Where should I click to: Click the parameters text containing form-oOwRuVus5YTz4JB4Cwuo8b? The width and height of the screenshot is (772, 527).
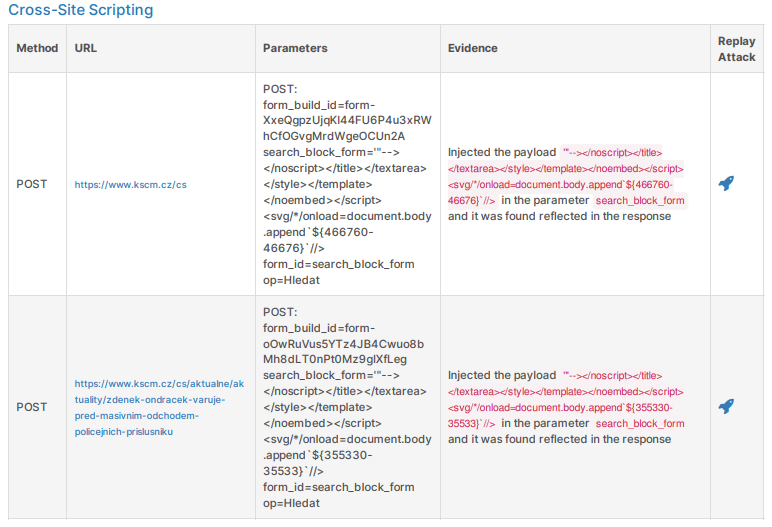click(x=347, y=407)
